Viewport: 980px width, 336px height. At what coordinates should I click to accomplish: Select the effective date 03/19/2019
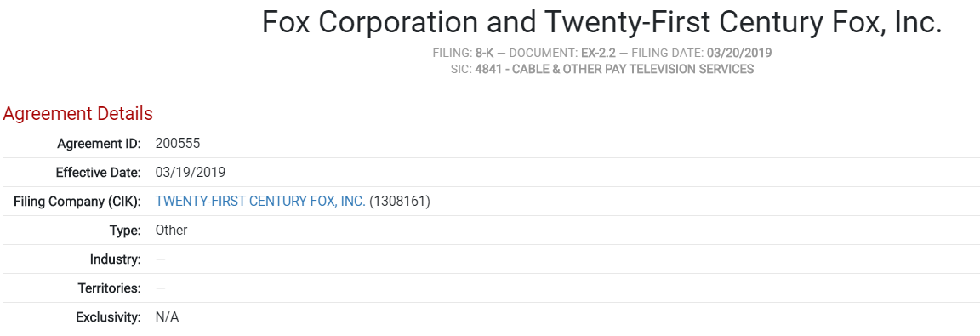tap(190, 173)
